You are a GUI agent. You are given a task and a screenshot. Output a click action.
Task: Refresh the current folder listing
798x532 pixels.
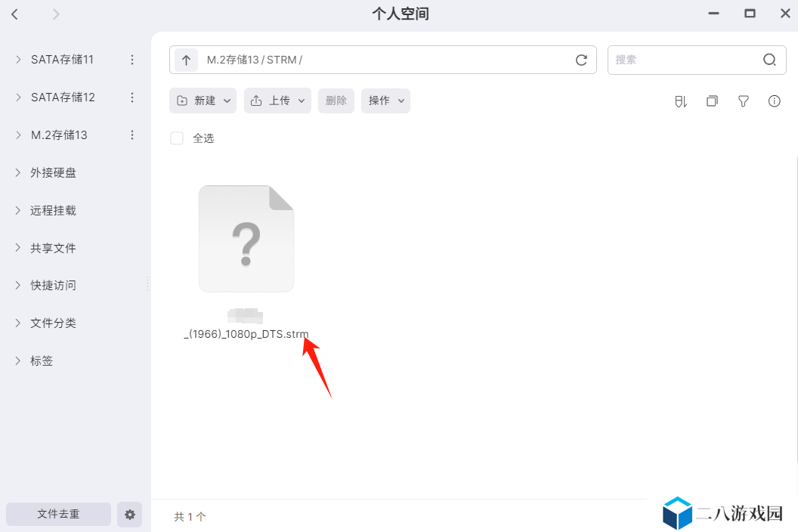(x=581, y=60)
